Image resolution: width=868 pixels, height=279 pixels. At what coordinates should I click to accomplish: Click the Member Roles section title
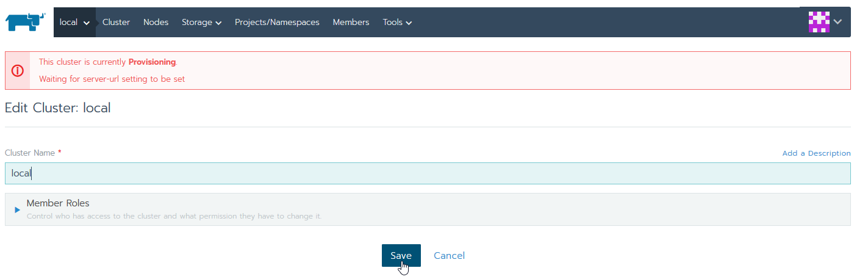pos(58,203)
